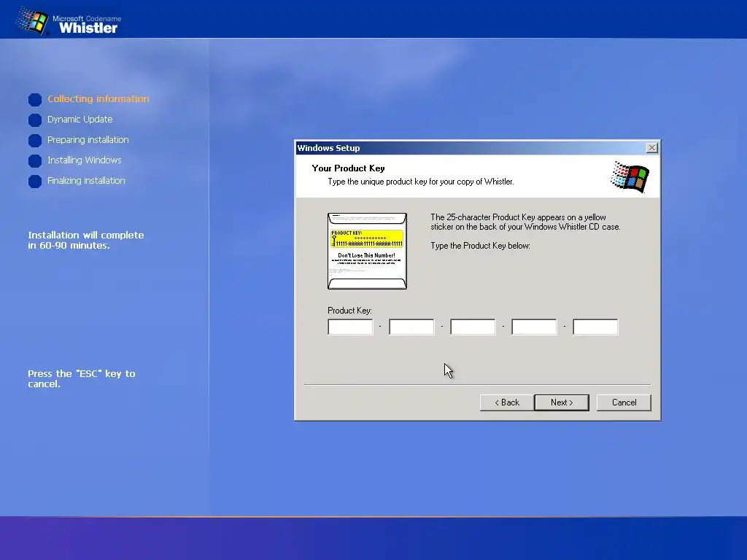Click the product key sticker illustration

pos(368,251)
